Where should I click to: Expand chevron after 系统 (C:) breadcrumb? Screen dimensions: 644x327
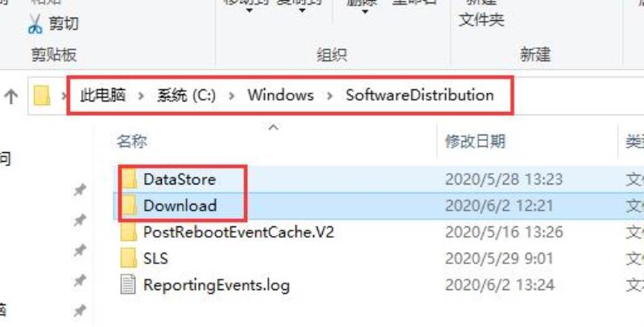(x=232, y=96)
